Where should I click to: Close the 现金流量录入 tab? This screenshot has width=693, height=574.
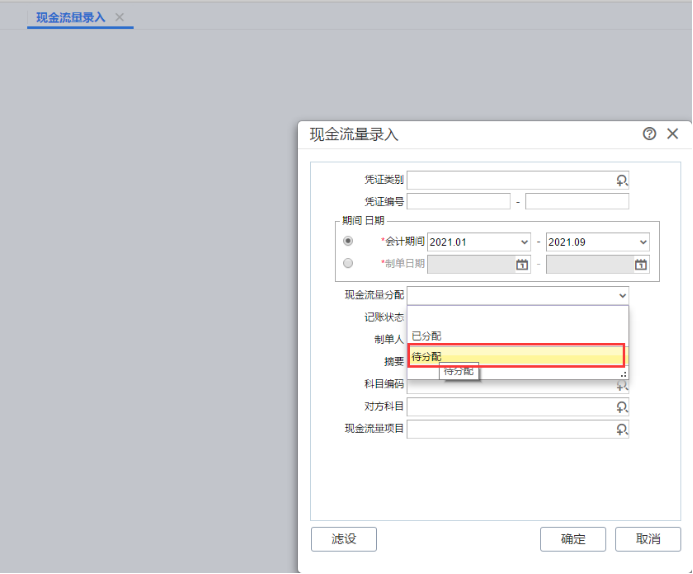pos(119,17)
